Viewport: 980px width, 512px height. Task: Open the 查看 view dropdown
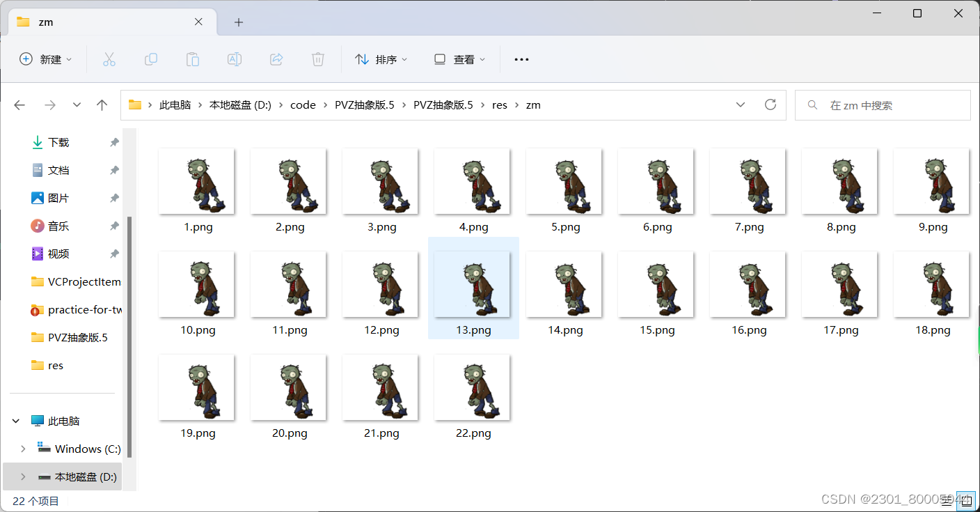(x=459, y=59)
